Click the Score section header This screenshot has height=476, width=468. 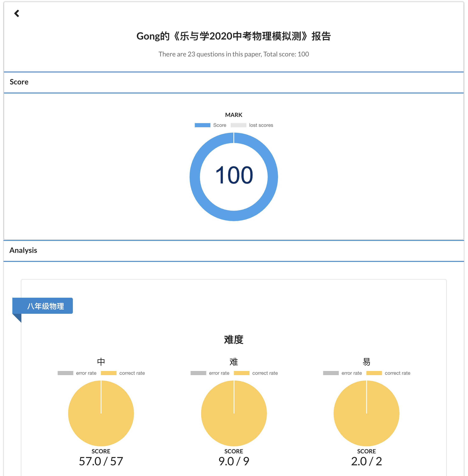point(19,82)
